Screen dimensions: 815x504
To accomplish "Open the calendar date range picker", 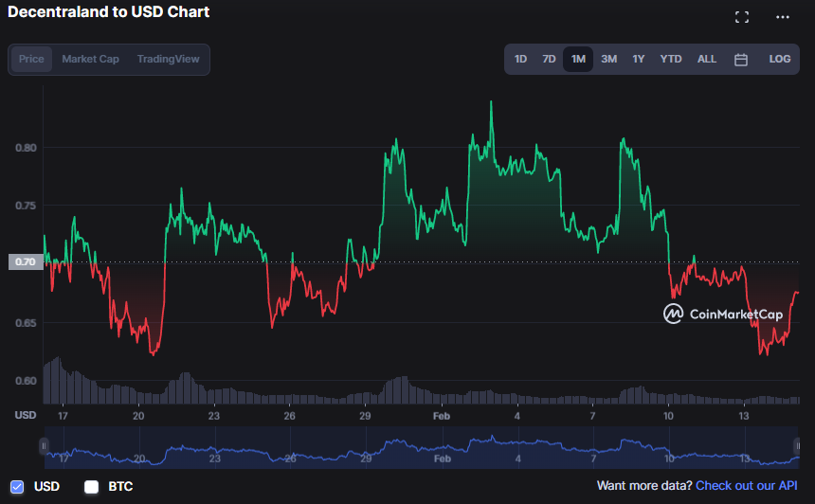I will pos(741,60).
